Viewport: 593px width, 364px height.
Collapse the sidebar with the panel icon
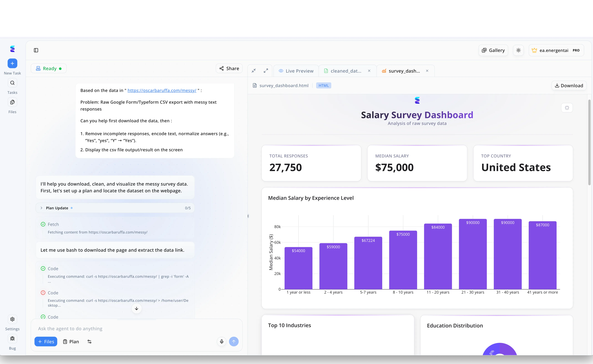click(36, 50)
